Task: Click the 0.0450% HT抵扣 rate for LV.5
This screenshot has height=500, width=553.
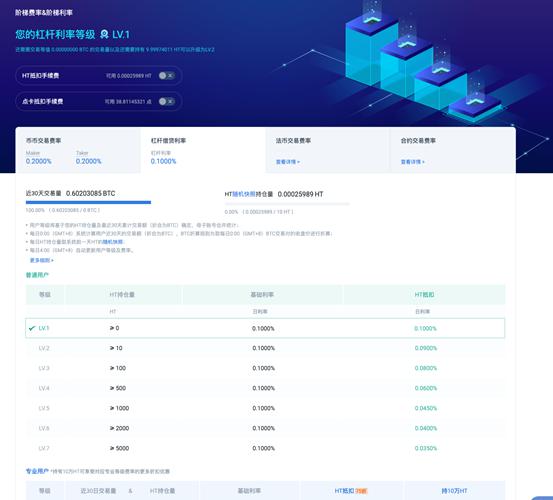Action: pos(426,408)
